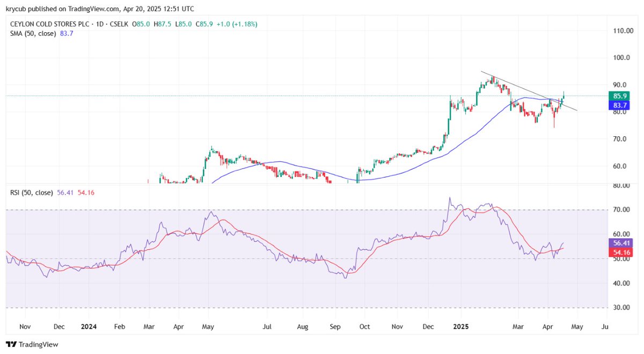Click the TradingView logo icon
The width and height of the screenshot is (644, 354).
click(x=11, y=344)
